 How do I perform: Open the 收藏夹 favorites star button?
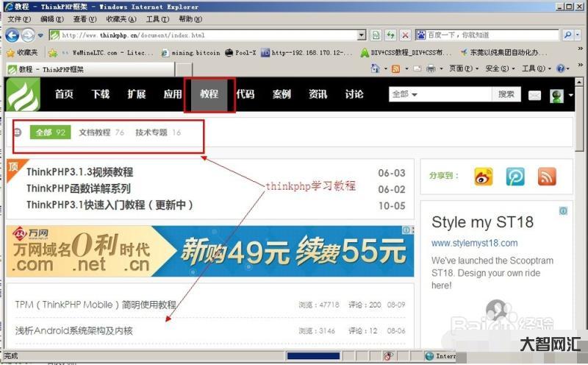(22, 53)
